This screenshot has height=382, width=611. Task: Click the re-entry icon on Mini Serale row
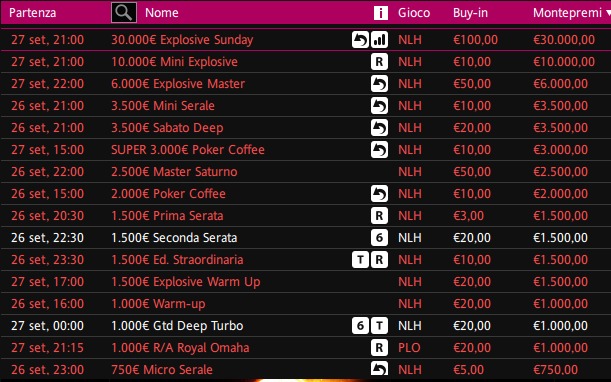pyautogui.click(x=379, y=106)
